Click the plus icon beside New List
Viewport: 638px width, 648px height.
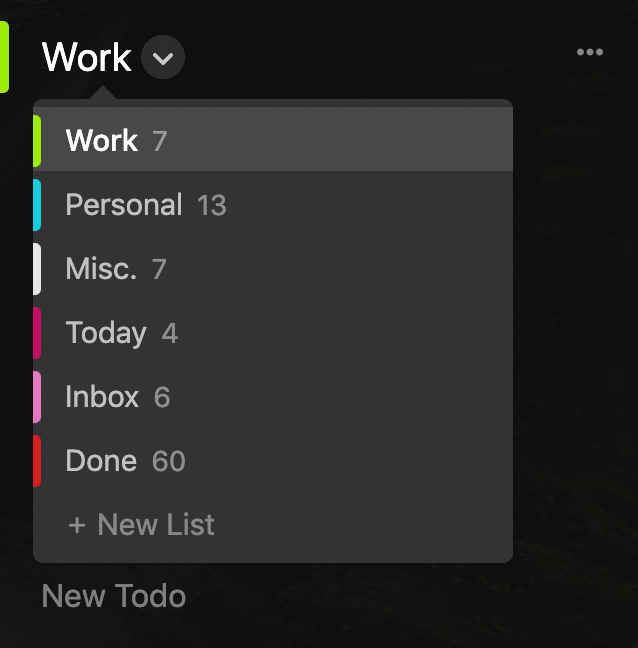pyautogui.click(x=77, y=526)
